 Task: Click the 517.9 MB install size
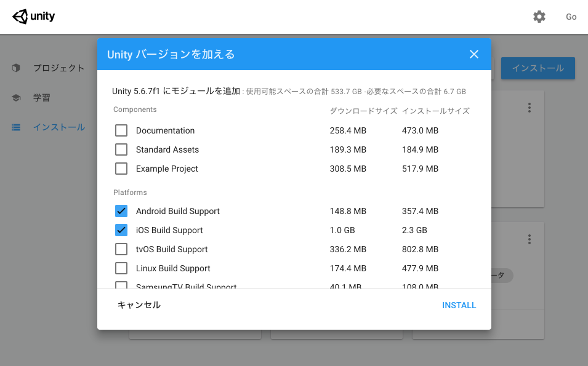click(420, 169)
